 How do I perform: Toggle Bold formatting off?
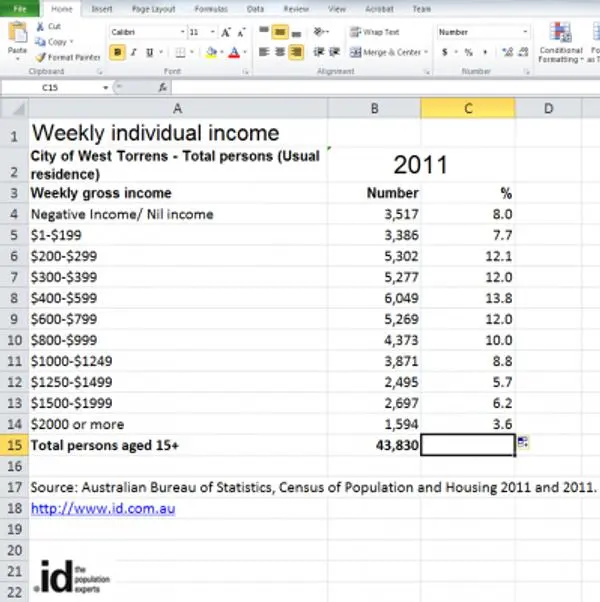coord(117,52)
